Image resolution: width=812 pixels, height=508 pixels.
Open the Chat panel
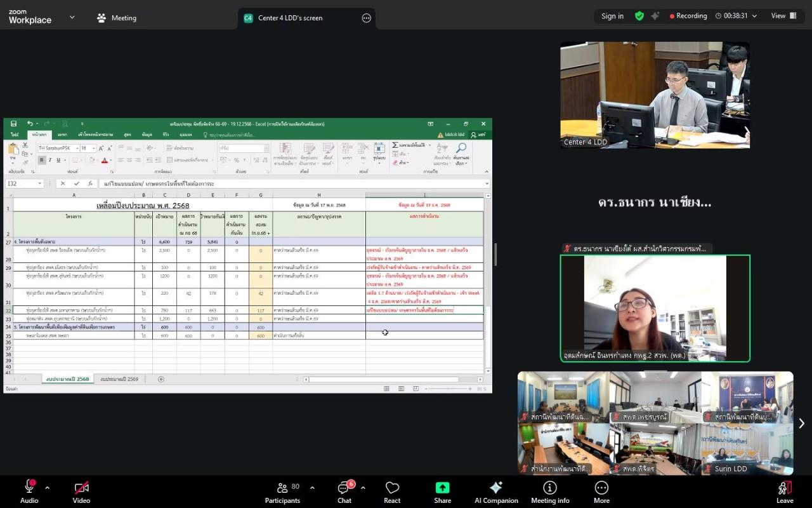344,491
